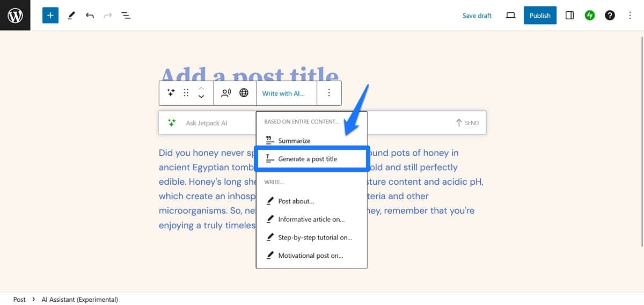
Task: Click the AI Assistant sparkle block icon
Action: click(171, 93)
